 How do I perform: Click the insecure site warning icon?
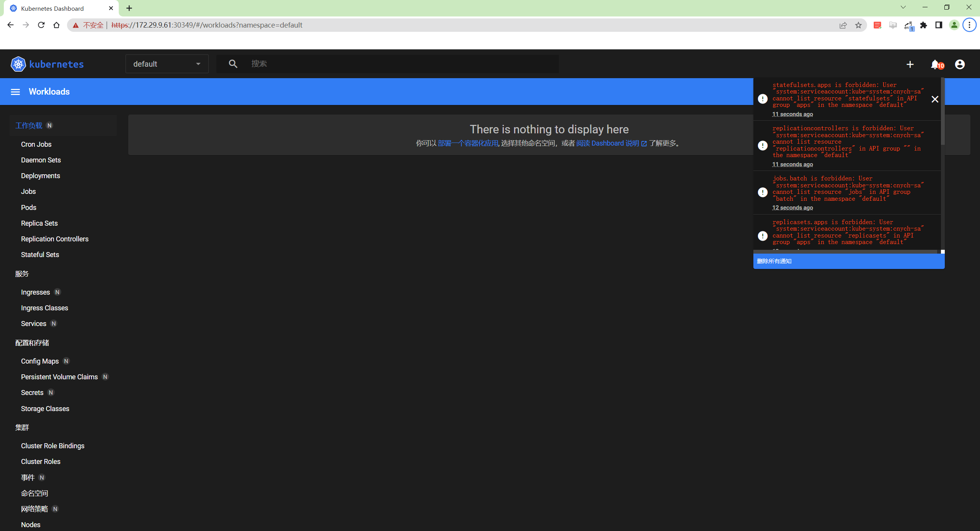76,25
